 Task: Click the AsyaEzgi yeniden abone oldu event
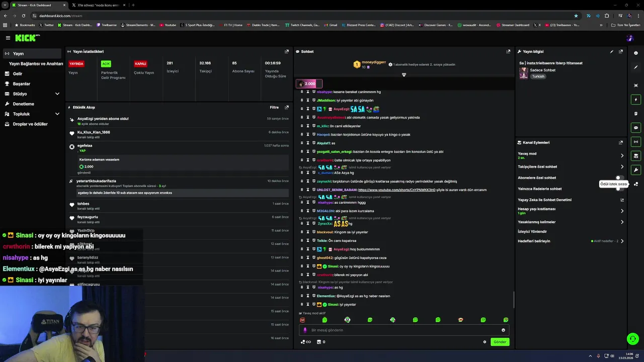103,119
